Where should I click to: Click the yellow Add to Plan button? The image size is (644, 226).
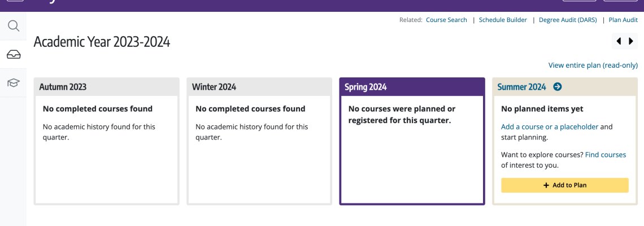tap(565, 185)
